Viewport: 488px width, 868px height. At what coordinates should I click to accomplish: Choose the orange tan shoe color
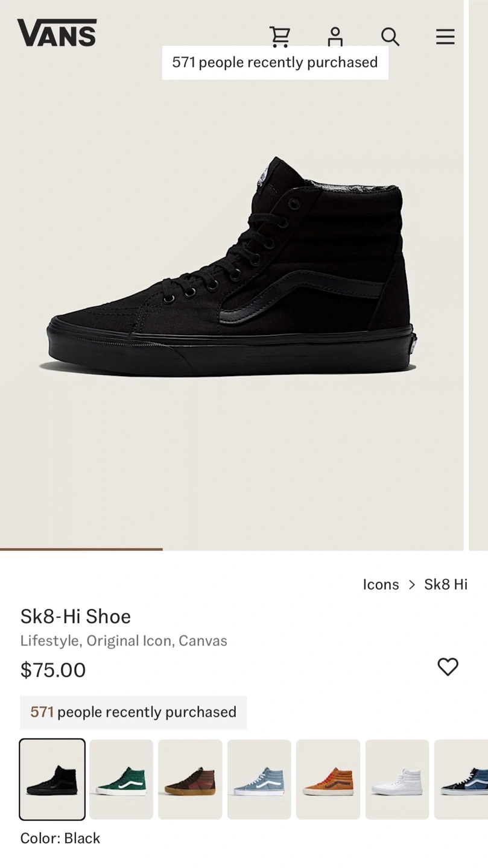tap(328, 779)
